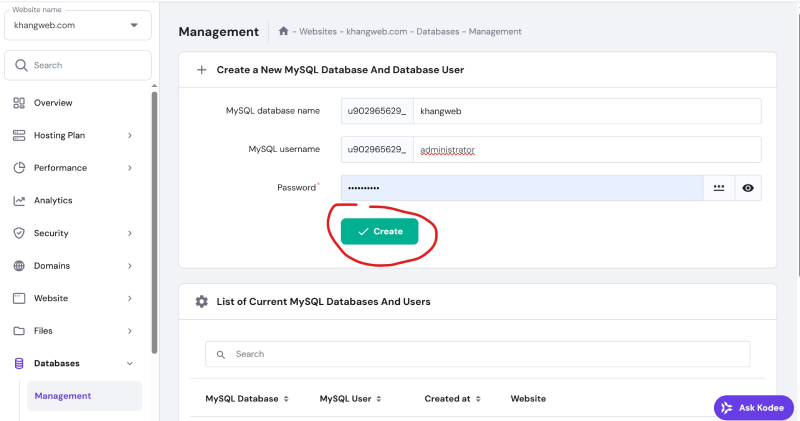Click the Password input field
The width and height of the screenshot is (800, 421).
pyautogui.click(x=522, y=188)
